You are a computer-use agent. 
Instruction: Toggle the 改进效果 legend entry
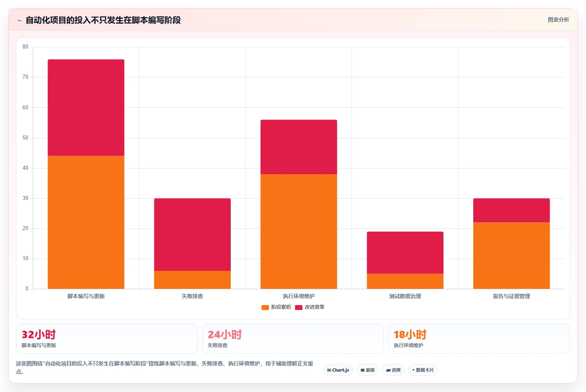(x=310, y=307)
